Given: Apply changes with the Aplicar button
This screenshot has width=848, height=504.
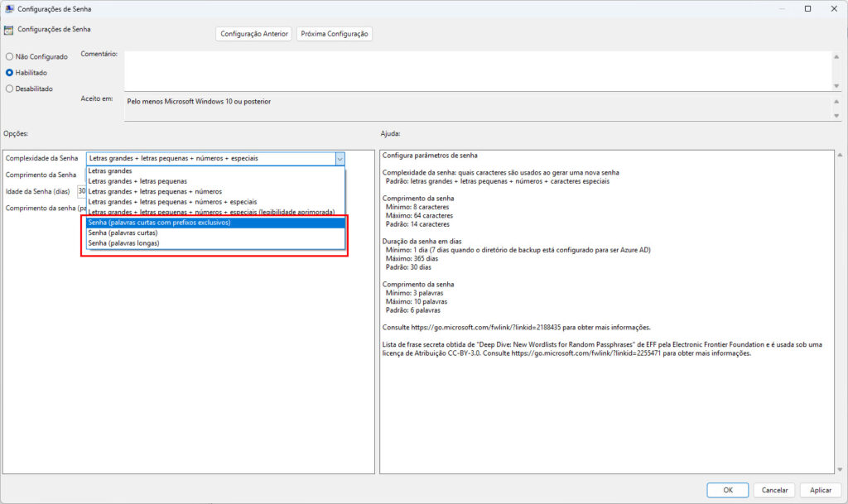Looking at the screenshot, I should coord(820,489).
